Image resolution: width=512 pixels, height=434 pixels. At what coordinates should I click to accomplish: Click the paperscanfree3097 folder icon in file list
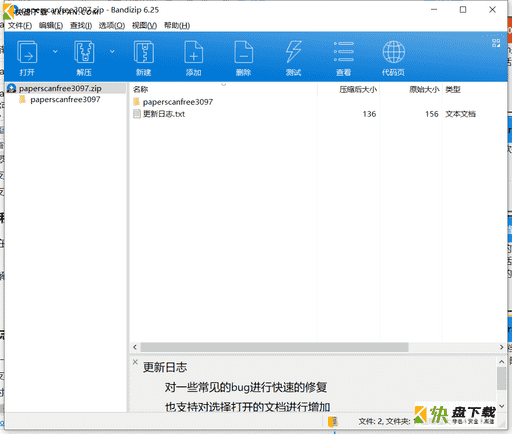tap(136, 102)
